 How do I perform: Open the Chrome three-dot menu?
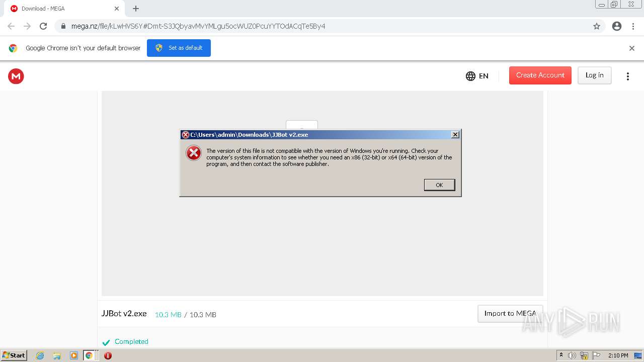[633, 26]
